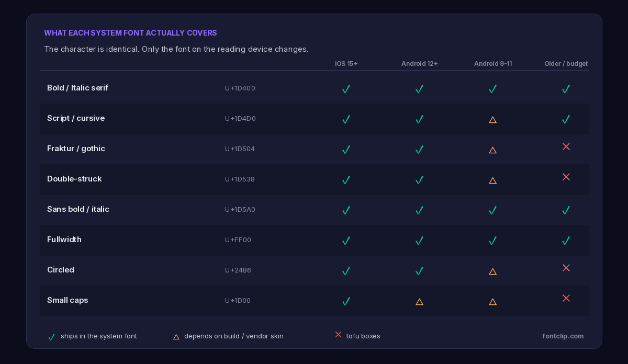Image resolution: width=628 pixels, height=364 pixels.
Task: Click the Small caps Android 12+ triangle
Action: point(419,302)
